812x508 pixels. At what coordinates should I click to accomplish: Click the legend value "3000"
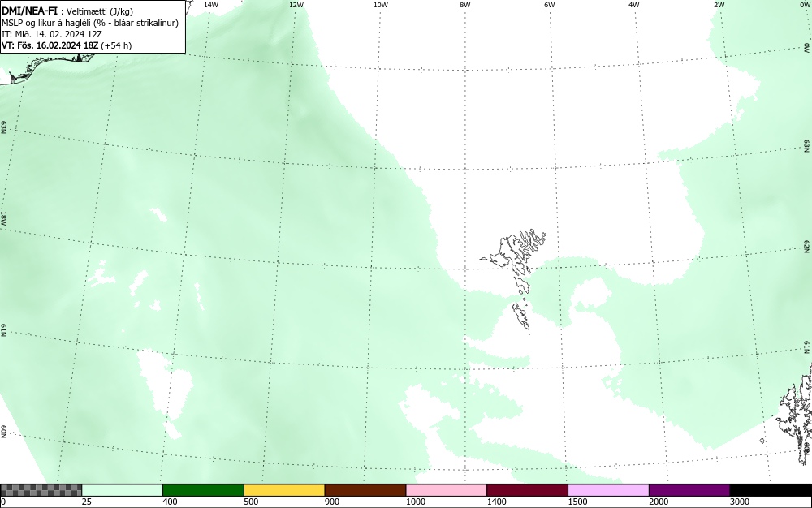(740, 502)
